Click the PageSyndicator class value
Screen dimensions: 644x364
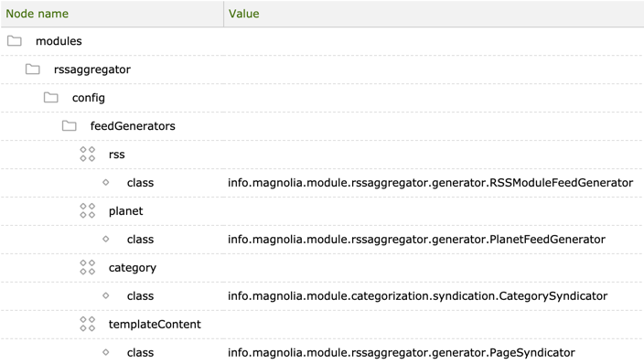tap(402, 353)
